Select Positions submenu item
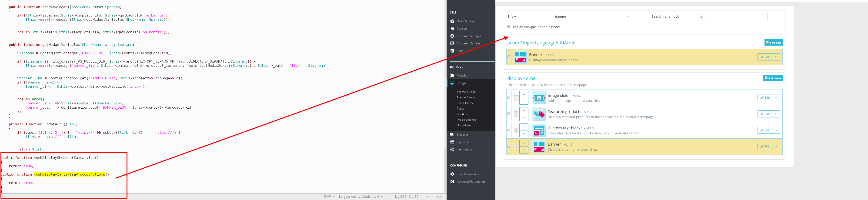868x200 pixels. tap(462, 114)
